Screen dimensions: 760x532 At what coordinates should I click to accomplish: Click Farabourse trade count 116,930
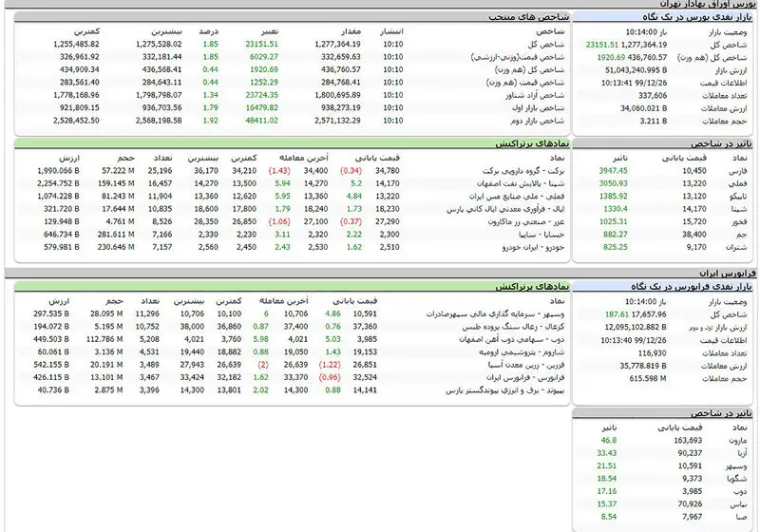pos(653,353)
